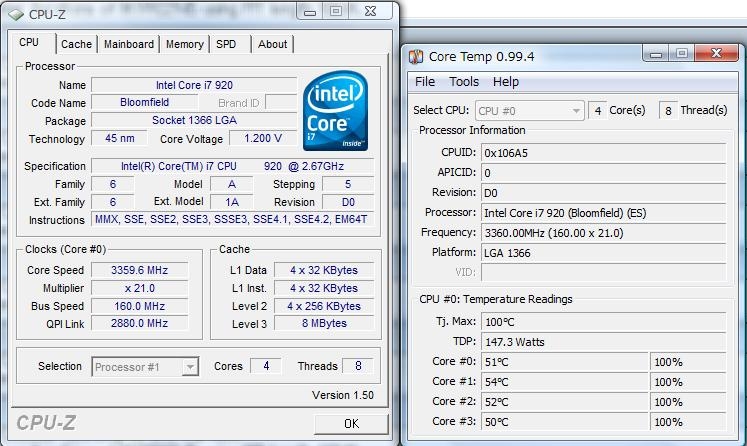
Task: Click the Level 2 cache value 4 x 256 KBytes
Action: click(324, 306)
